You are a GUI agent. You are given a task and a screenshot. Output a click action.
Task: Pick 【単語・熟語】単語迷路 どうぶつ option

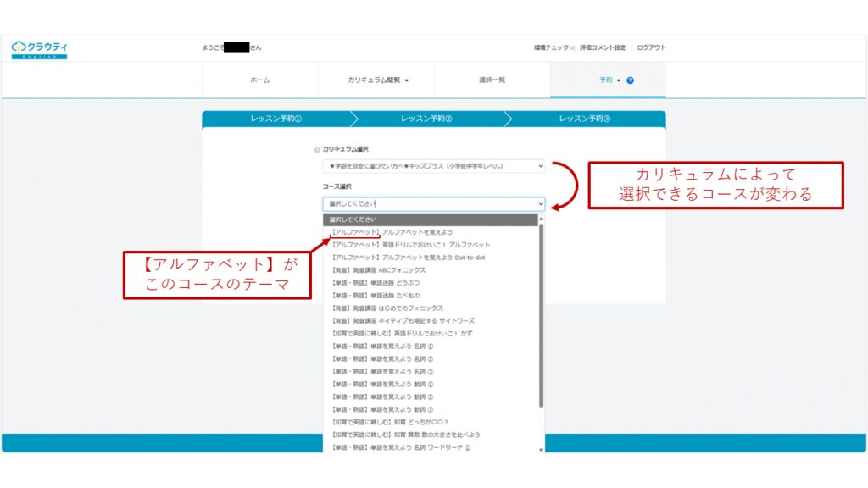(x=374, y=283)
